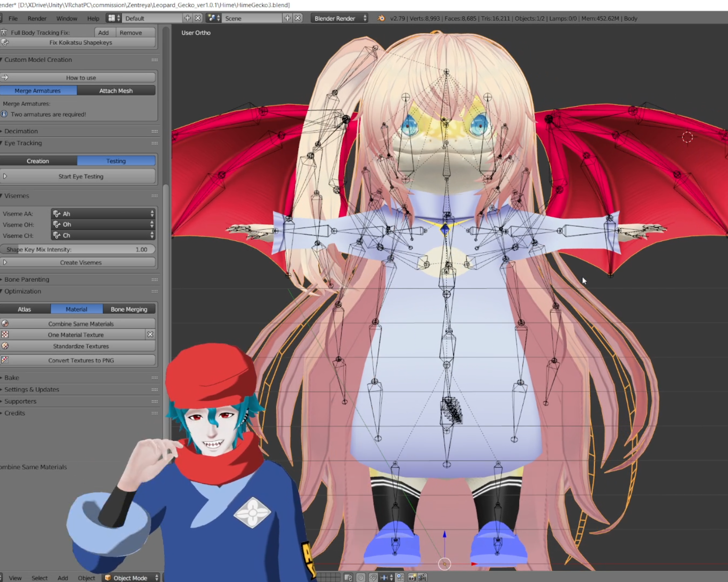Click the arrow icon beside How to use
This screenshot has height=582, width=728.
[x=5, y=77]
